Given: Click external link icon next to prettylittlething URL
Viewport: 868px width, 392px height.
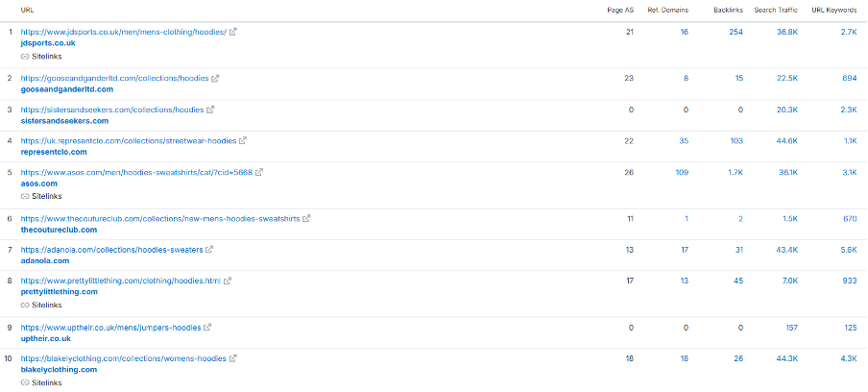Looking at the screenshot, I should tap(228, 281).
